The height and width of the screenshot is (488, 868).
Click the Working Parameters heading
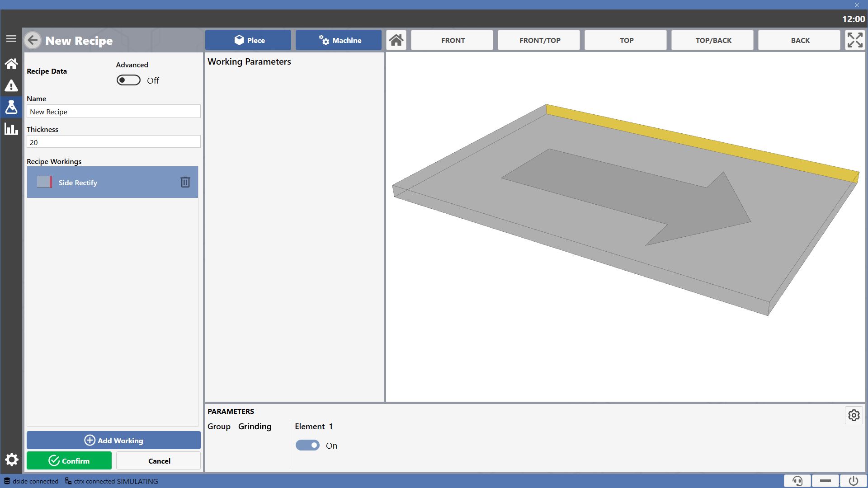(x=249, y=61)
